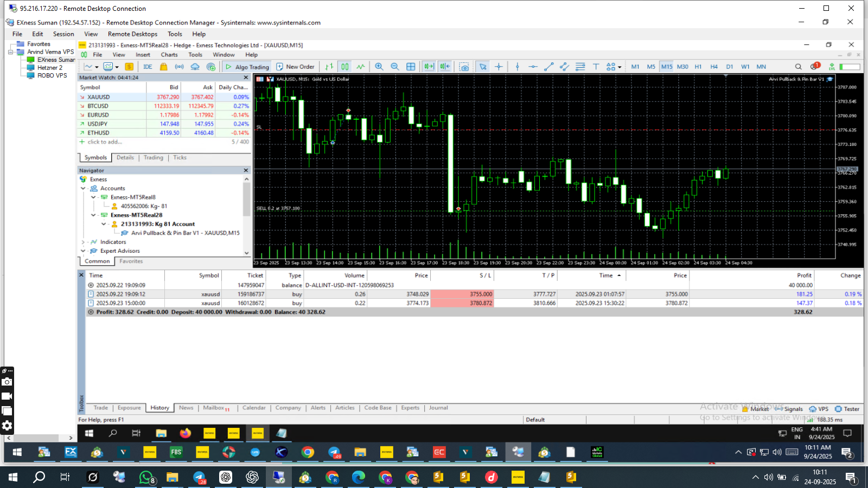Open Firefox in remote taskbar

[186, 433]
